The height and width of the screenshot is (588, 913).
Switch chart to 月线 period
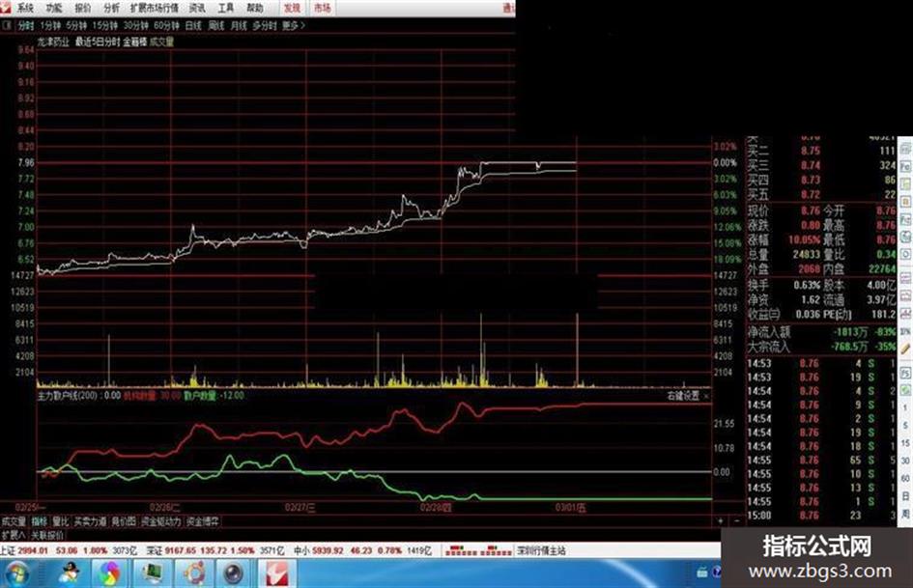(x=239, y=26)
